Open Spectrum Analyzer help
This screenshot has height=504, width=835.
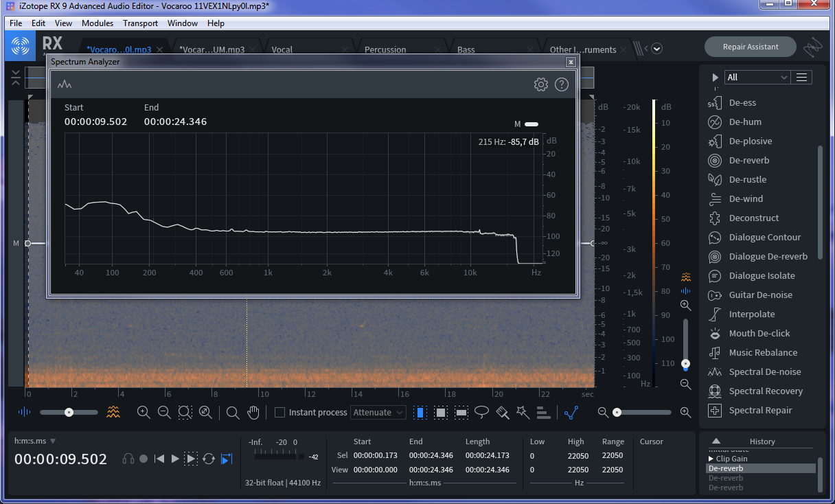pyautogui.click(x=562, y=84)
